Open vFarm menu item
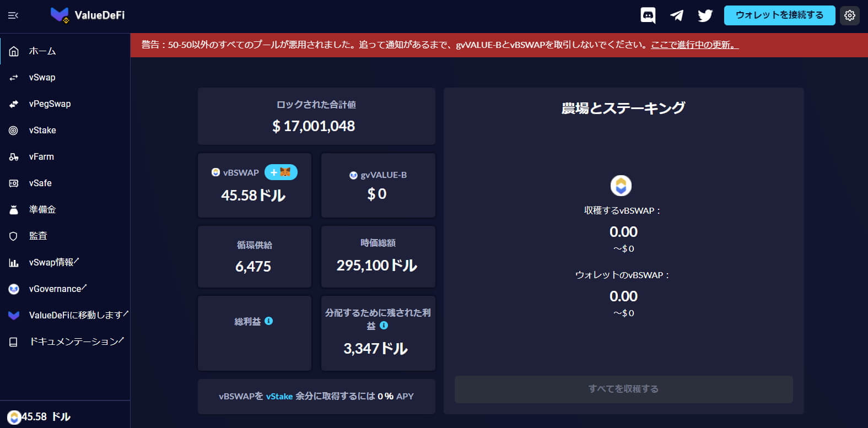868x428 pixels. (x=41, y=157)
